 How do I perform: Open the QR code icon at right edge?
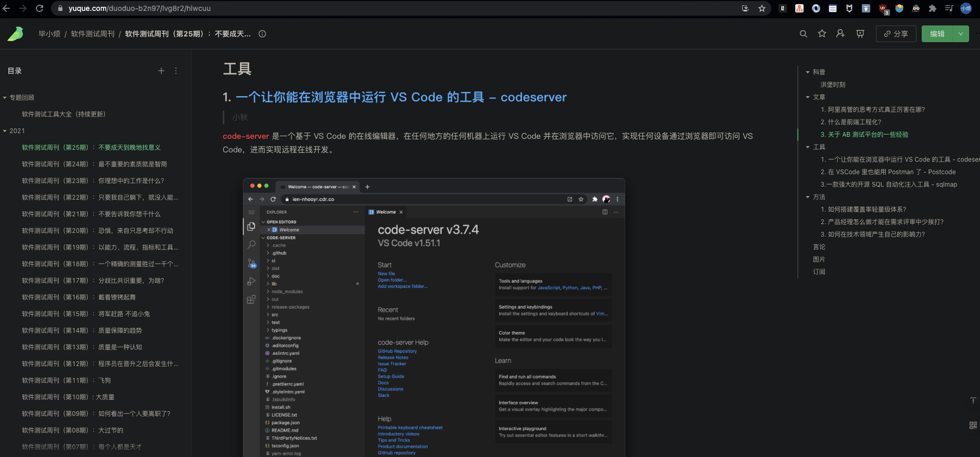point(973,425)
